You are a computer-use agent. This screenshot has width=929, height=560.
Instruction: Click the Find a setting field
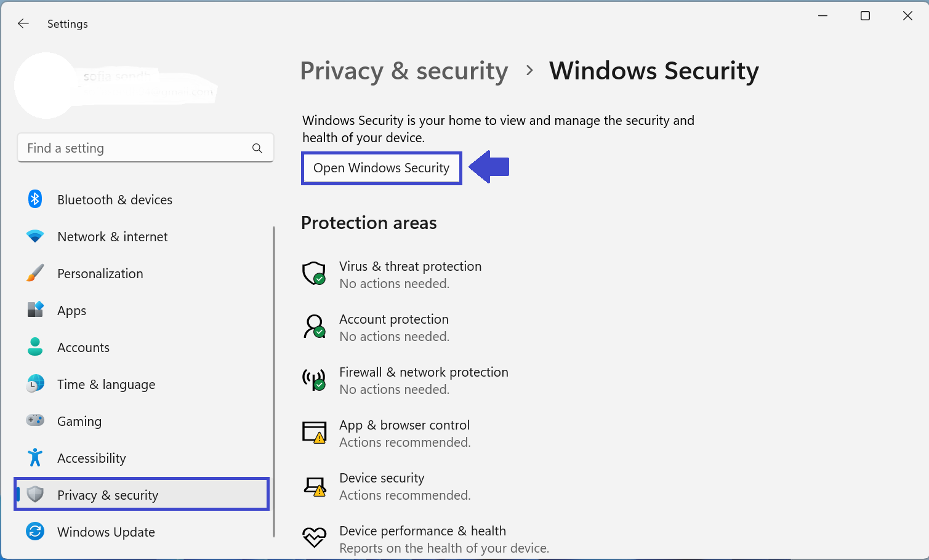pyautogui.click(x=135, y=148)
